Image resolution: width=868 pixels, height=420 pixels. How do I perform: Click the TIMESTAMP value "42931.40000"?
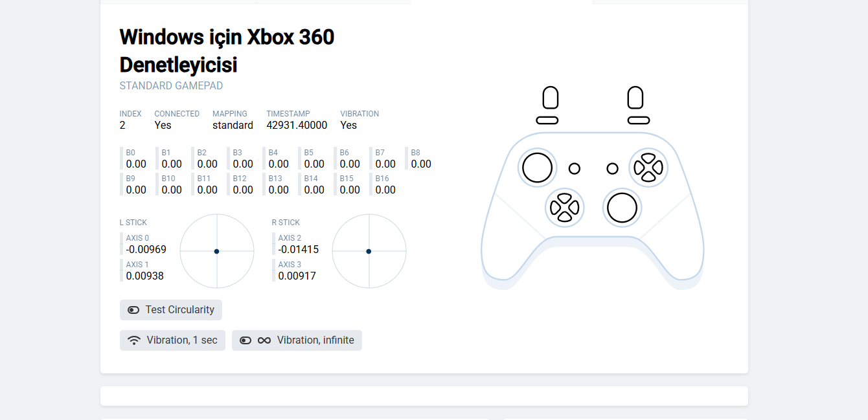pos(297,126)
